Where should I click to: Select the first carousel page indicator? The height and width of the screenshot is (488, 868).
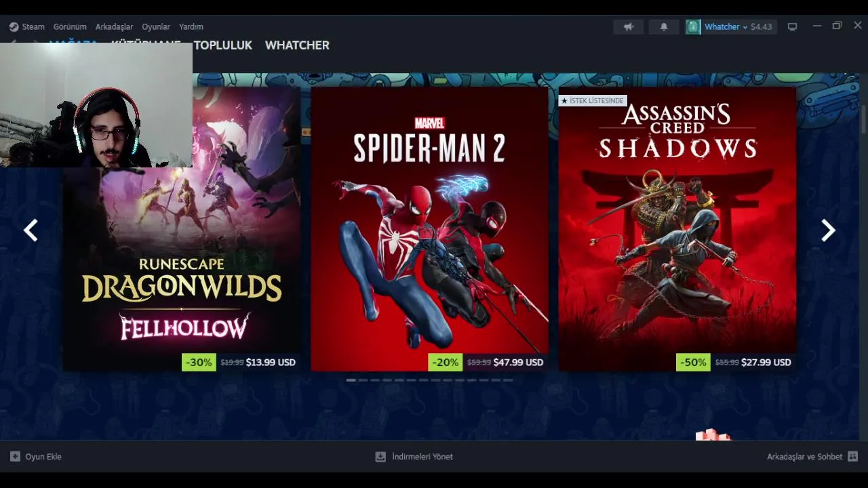351,380
